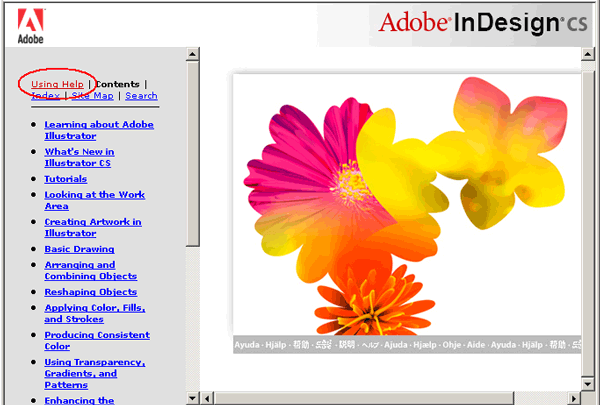Image resolution: width=600 pixels, height=405 pixels.
Task: Open the Enhancing the topic link
Action: [79, 400]
